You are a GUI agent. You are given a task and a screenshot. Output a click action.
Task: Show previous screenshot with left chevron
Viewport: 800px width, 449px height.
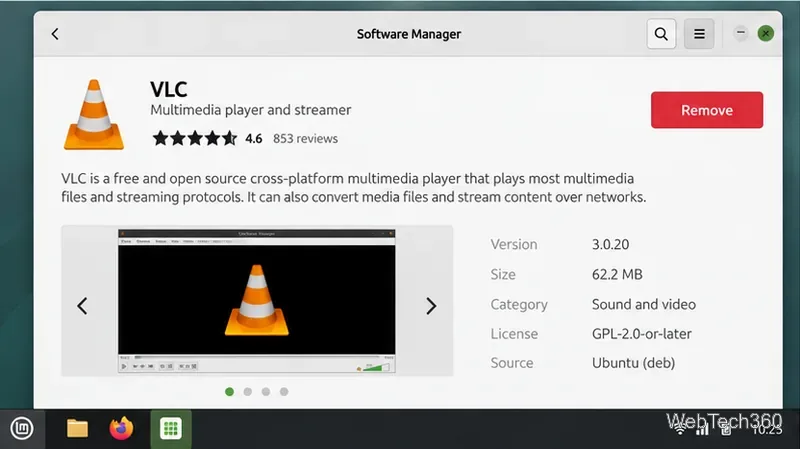(82, 306)
